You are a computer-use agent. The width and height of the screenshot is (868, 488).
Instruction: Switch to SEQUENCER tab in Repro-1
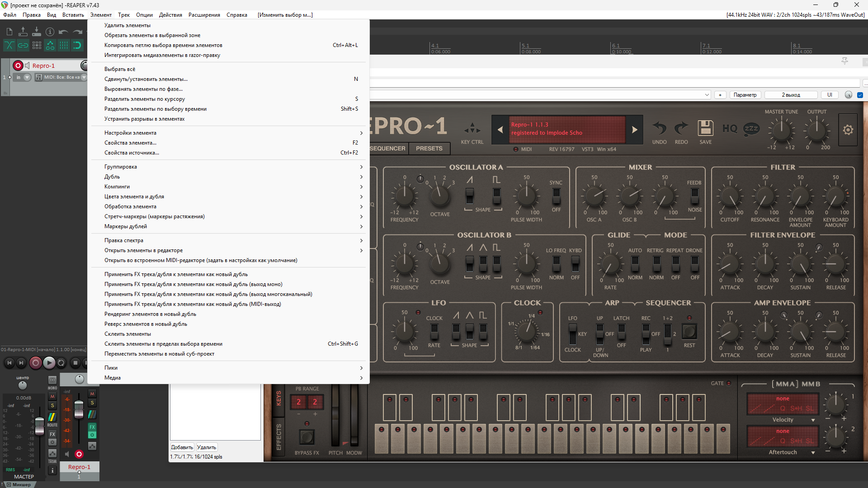(x=388, y=149)
